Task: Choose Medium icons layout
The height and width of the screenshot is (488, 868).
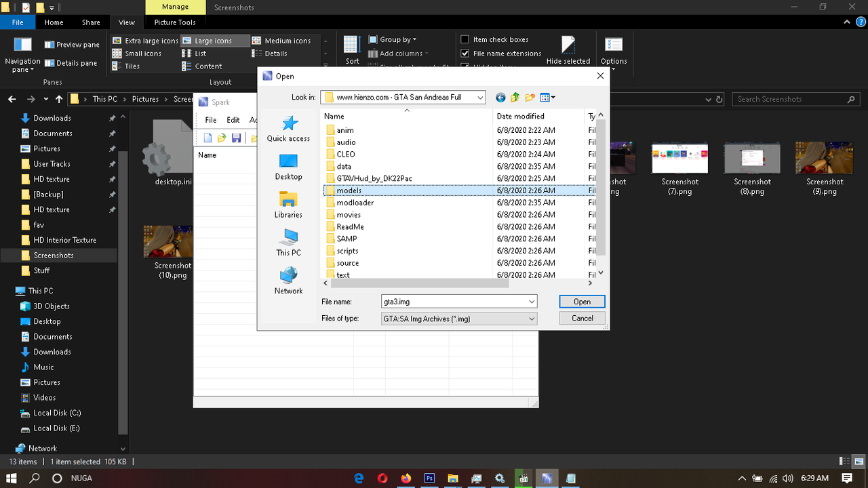Action: click(281, 41)
